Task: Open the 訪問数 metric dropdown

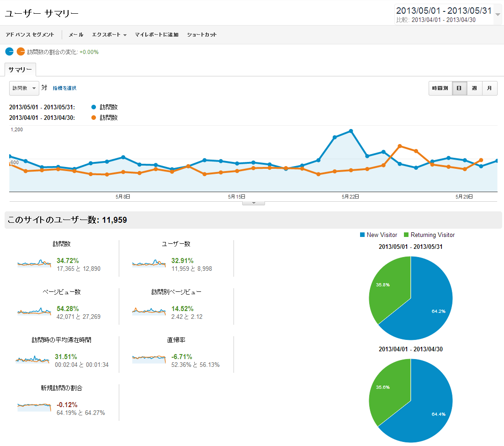Action: [24, 88]
